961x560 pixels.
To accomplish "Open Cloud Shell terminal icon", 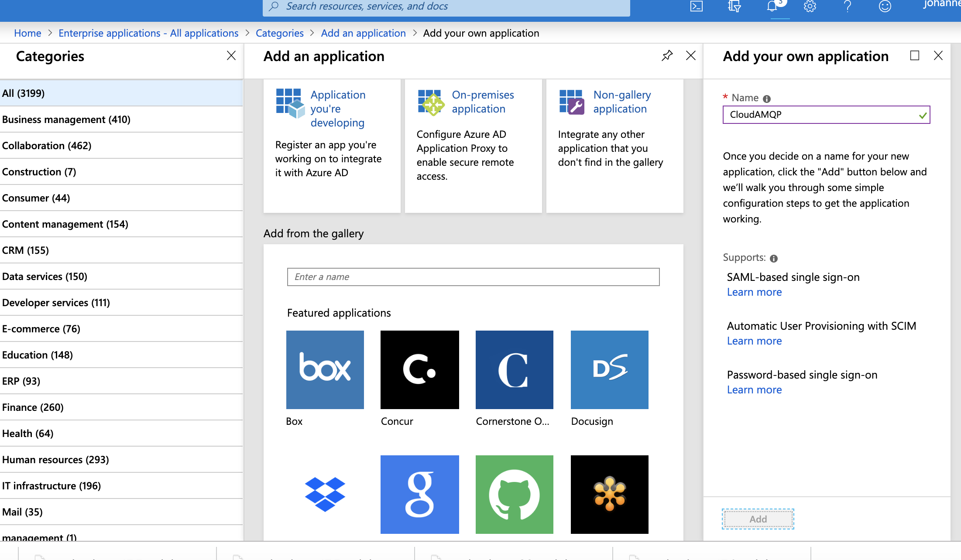I will (x=697, y=6).
